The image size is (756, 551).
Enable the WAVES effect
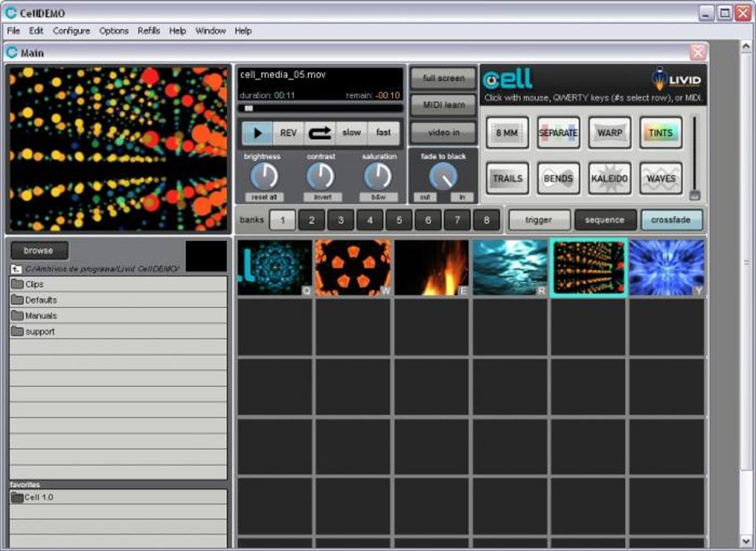[660, 179]
